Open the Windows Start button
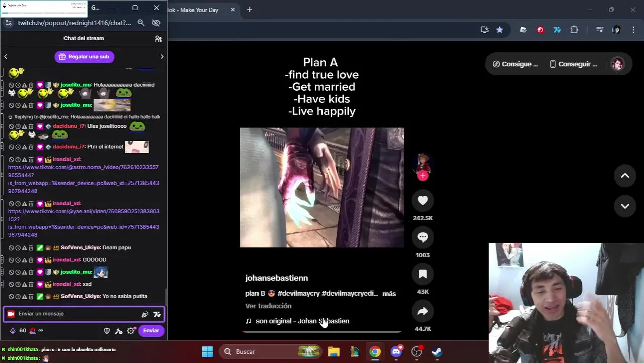Image resolution: width=644 pixels, height=363 pixels. tap(207, 352)
